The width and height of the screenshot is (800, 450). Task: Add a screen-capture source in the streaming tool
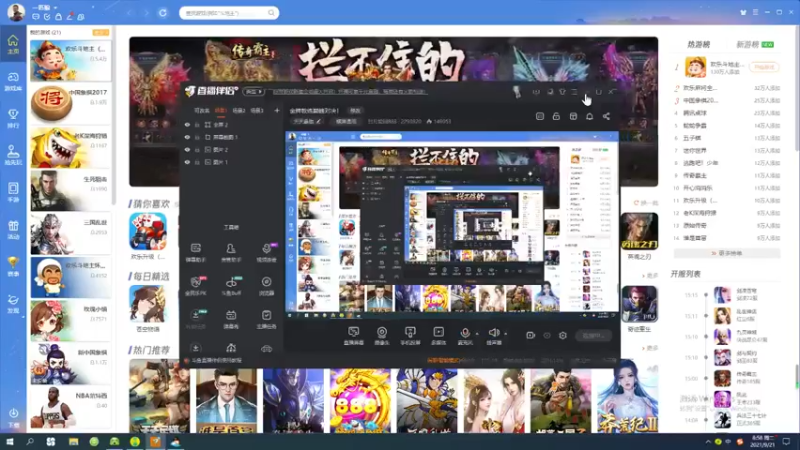tap(354, 336)
